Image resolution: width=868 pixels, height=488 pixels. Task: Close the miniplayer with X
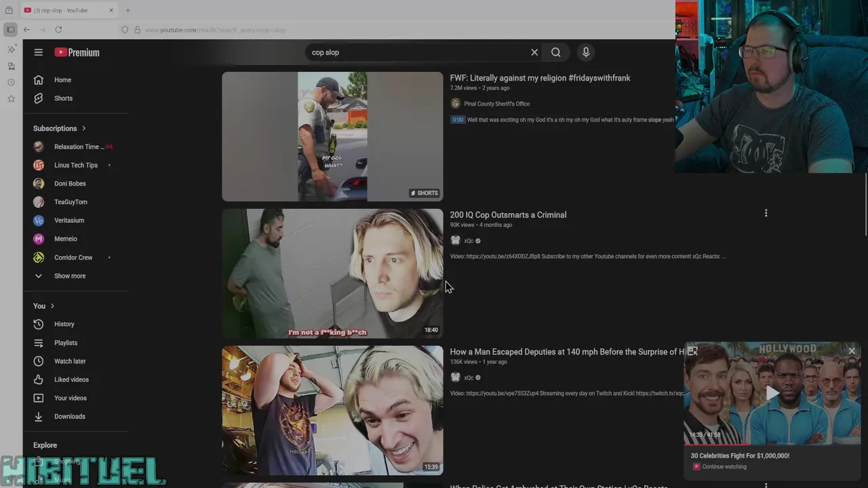click(x=852, y=350)
